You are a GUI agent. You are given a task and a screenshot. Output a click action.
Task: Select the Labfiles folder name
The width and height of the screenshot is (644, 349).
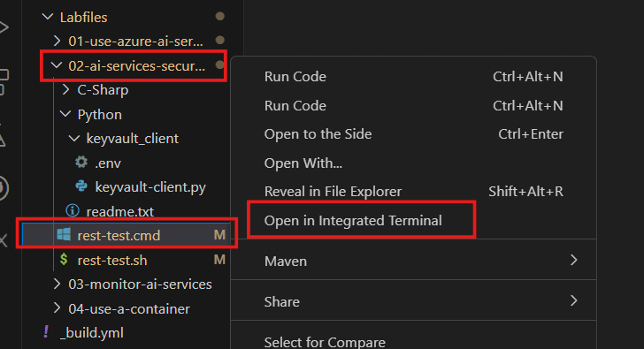point(83,17)
